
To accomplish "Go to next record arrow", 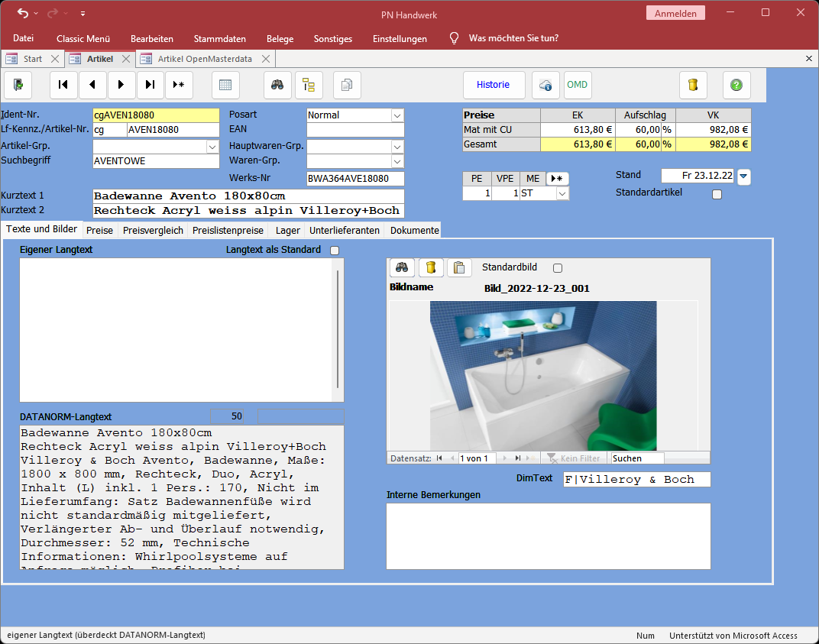I will click(x=121, y=85).
